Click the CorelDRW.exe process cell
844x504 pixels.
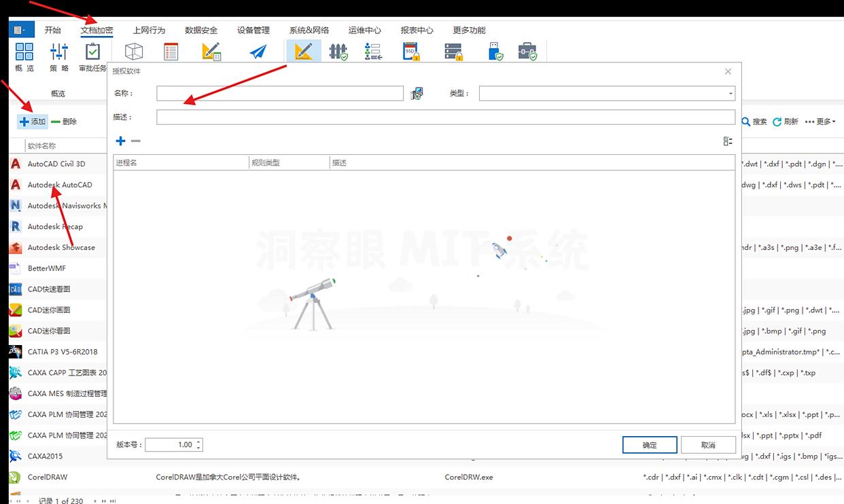click(469, 477)
